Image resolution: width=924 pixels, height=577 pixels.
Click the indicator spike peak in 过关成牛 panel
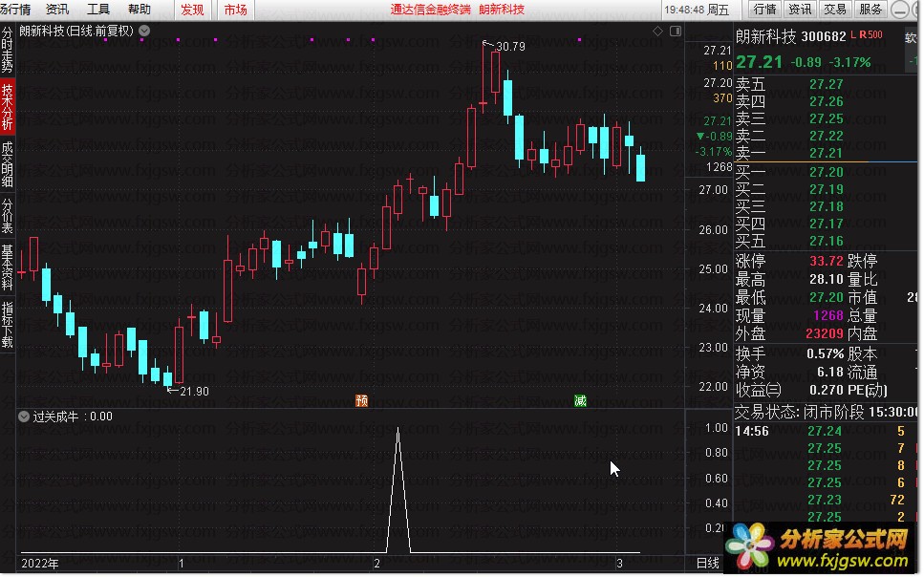click(x=398, y=429)
